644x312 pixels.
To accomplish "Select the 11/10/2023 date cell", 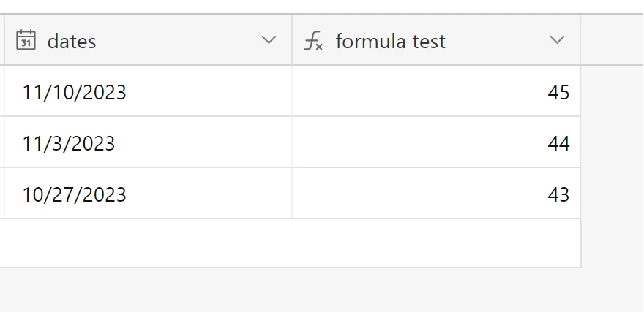I will [x=149, y=91].
